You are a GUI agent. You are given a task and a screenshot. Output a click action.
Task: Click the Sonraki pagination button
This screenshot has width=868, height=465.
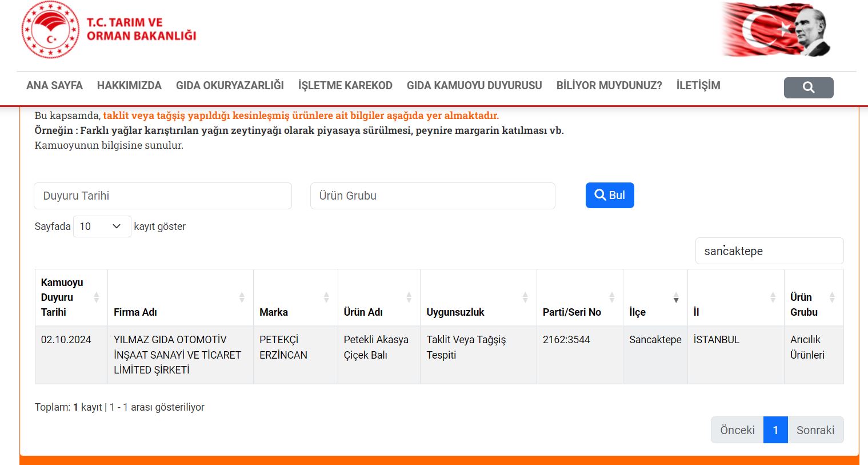(815, 430)
